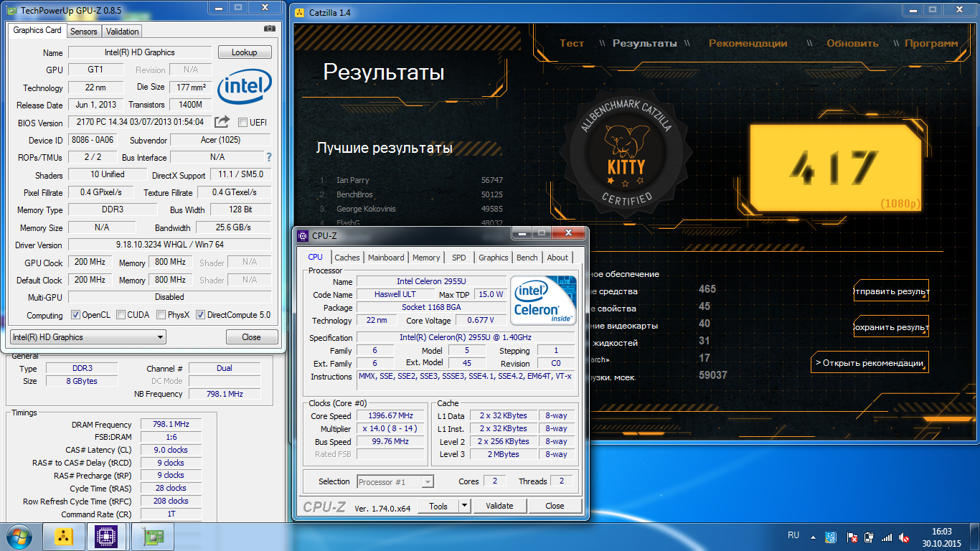Click the muted volume tray icon
Viewport: 980px width, 551px height.
[905, 537]
